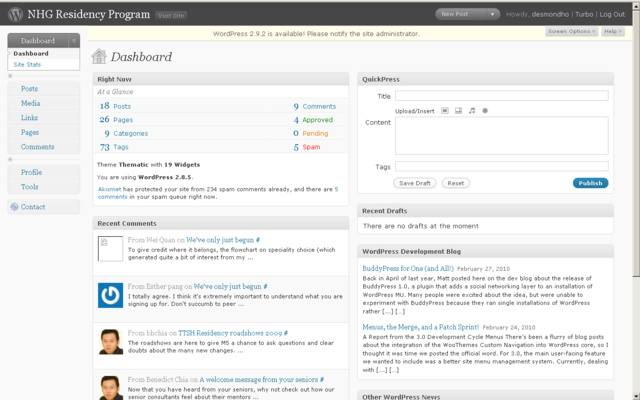
Task: Click the 9 Comments link
Action: 315,106
